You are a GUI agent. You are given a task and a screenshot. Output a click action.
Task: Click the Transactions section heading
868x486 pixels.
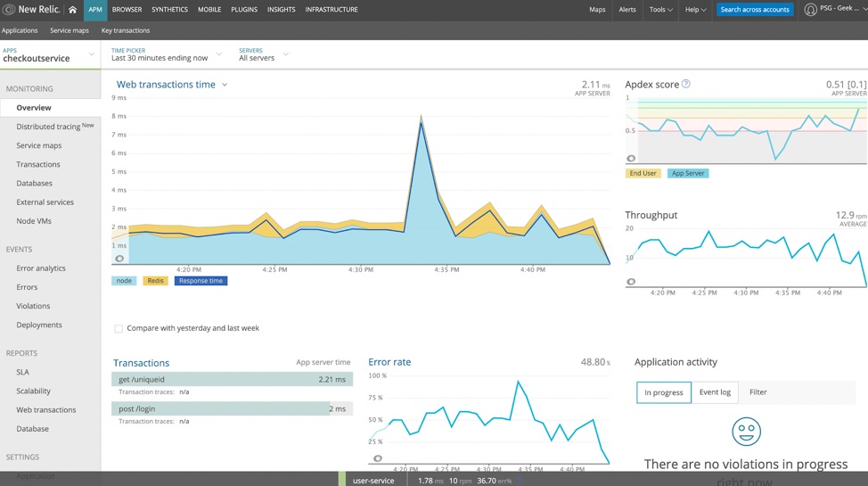pos(141,363)
